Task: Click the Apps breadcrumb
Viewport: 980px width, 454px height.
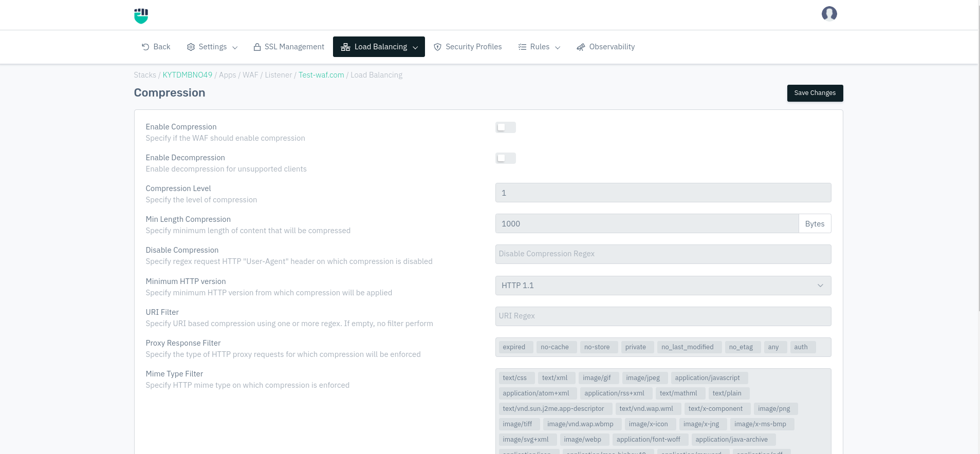Action: [228, 75]
